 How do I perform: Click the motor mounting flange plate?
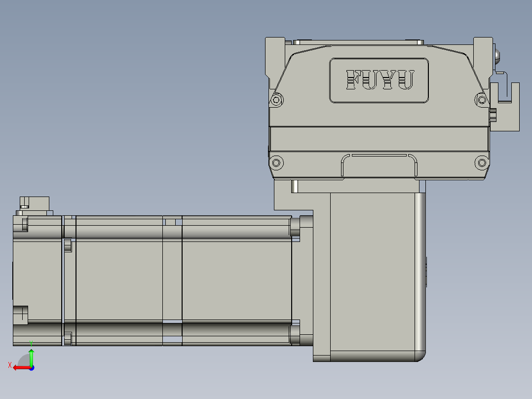pyautogui.click(x=303, y=280)
